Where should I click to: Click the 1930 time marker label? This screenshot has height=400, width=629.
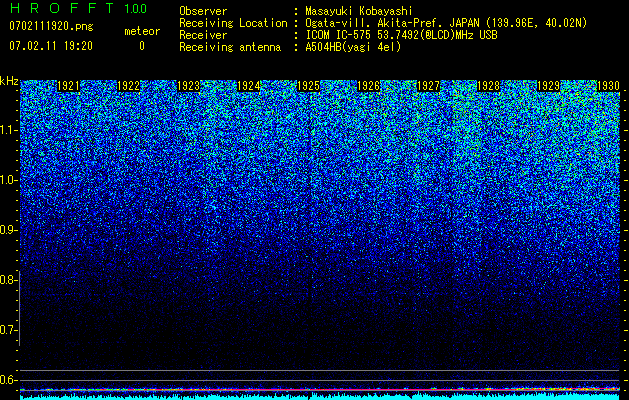(x=609, y=86)
